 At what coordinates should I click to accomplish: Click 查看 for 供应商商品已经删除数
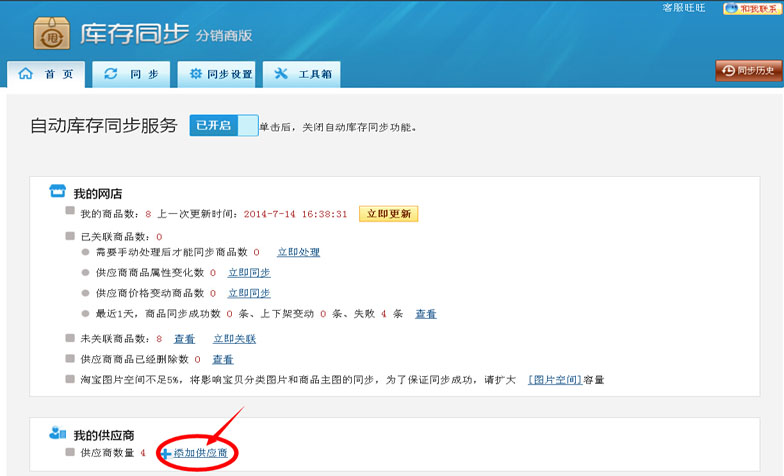click(x=222, y=359)
